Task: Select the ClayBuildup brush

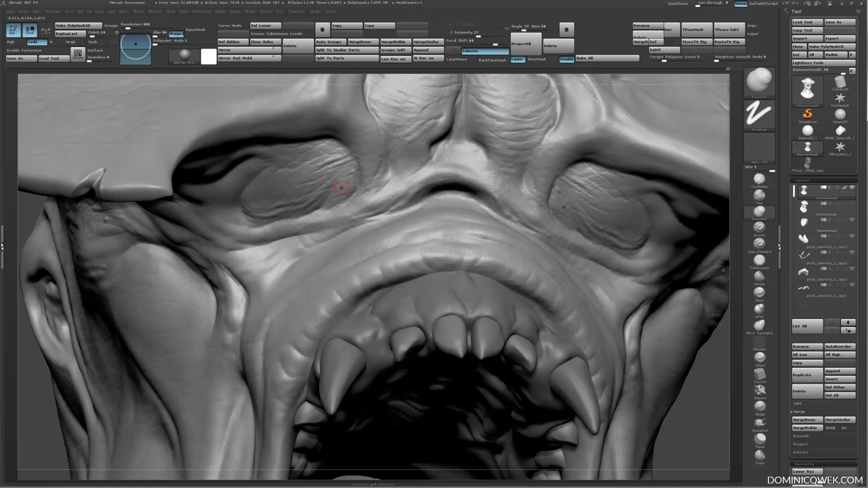Action: (759, 180)
